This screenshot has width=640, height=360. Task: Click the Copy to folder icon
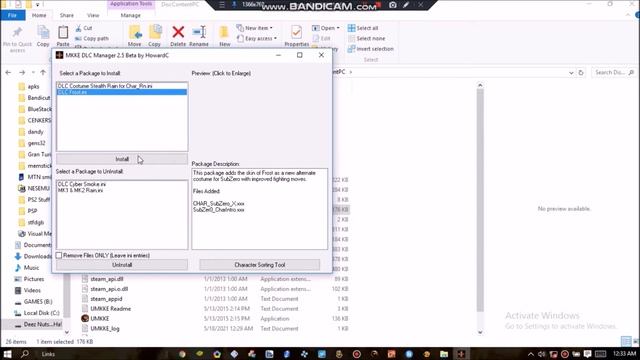(155, 33)
